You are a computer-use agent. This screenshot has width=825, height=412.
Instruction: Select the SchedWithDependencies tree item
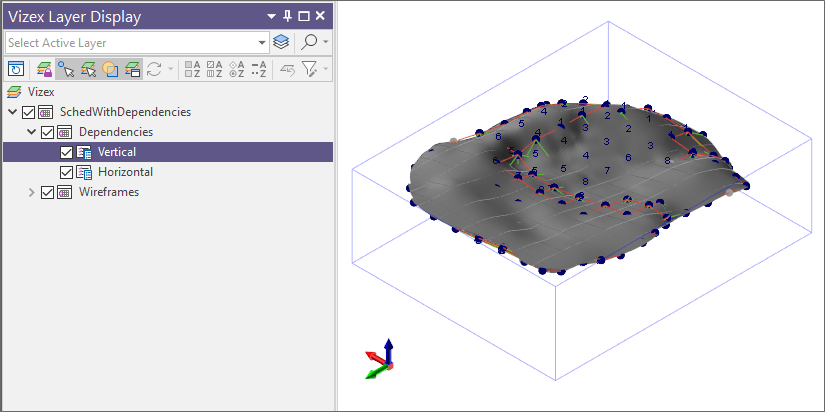point(125,112)
